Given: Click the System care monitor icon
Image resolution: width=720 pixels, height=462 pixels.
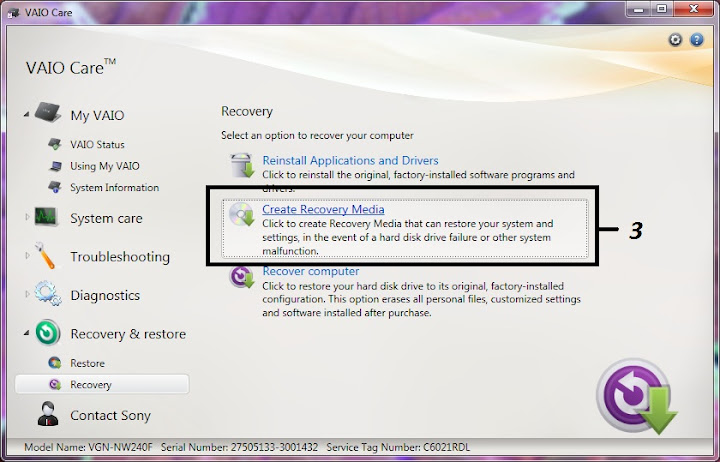Looking at the screenshot, I should [x=46, y=217].
